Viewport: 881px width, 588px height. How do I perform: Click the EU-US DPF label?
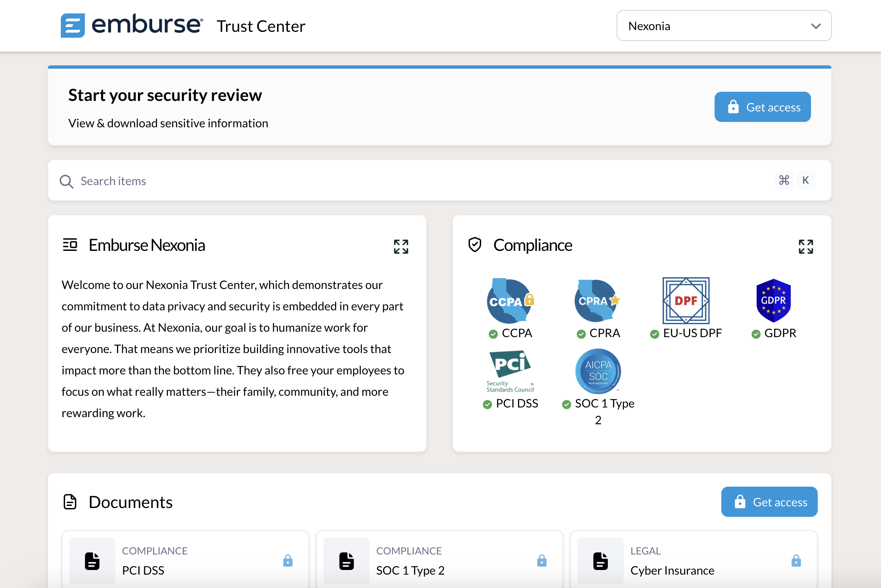click(692, 333)
